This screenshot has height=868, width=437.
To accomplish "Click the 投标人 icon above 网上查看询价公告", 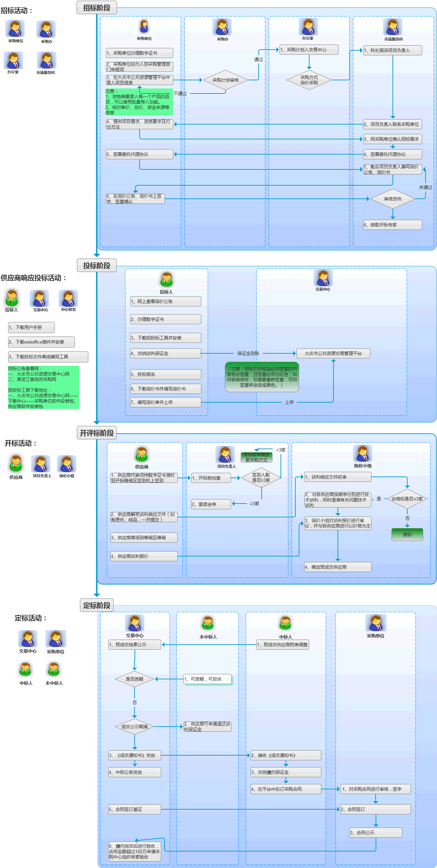I will [166, 279].
